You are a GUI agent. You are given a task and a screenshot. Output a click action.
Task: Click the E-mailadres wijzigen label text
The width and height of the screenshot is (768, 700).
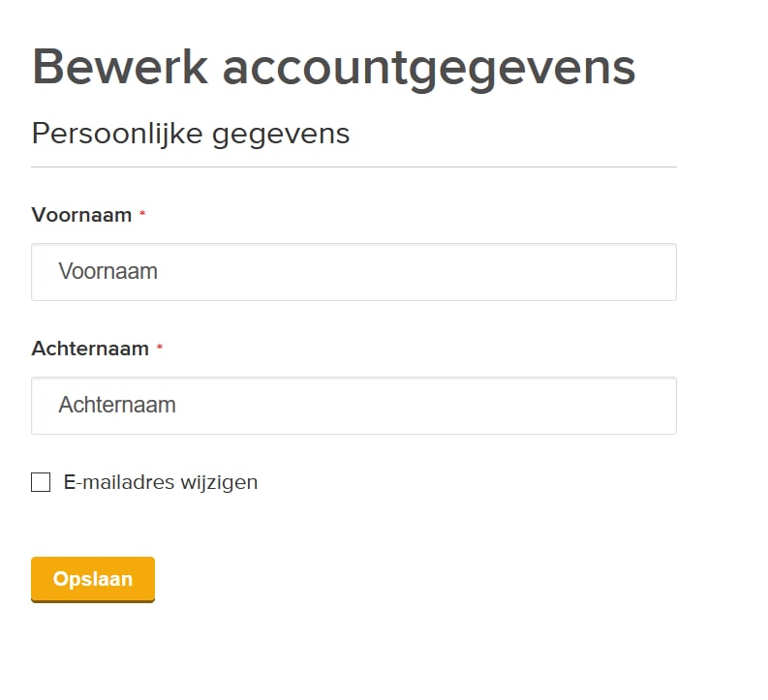tap(161, 482)
